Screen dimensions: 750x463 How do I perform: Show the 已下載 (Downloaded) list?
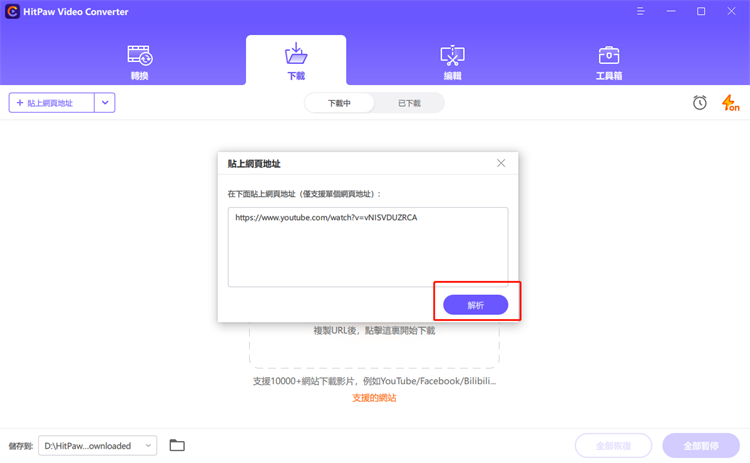pyautogui.click(x=409, y=103)
